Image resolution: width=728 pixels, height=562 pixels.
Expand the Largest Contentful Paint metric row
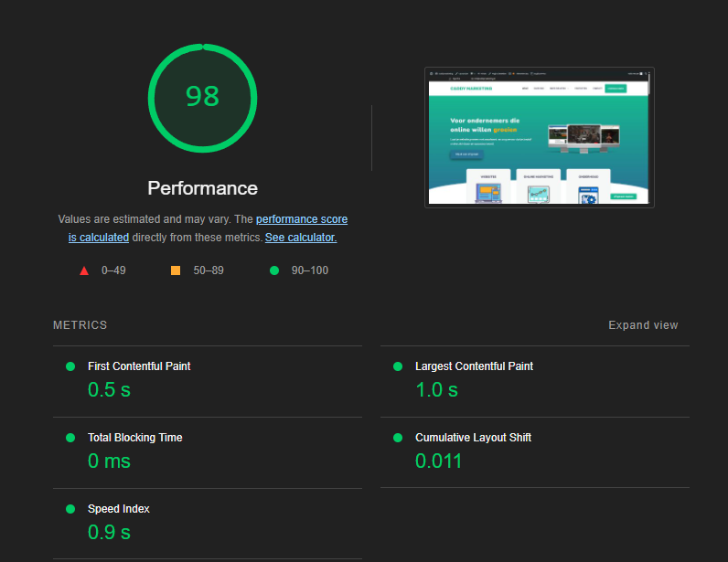[x=474, y=366]
